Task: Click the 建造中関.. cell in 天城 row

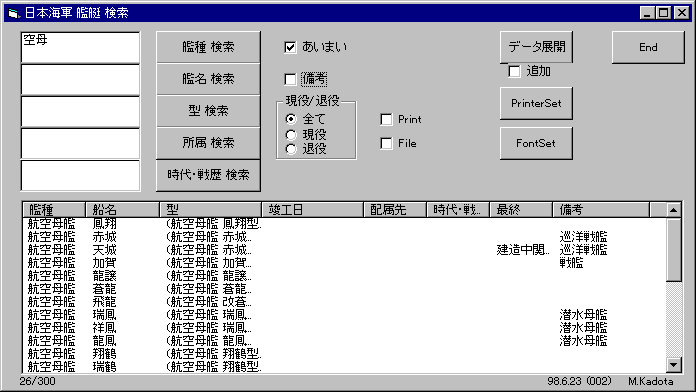Action: point(523,250)
